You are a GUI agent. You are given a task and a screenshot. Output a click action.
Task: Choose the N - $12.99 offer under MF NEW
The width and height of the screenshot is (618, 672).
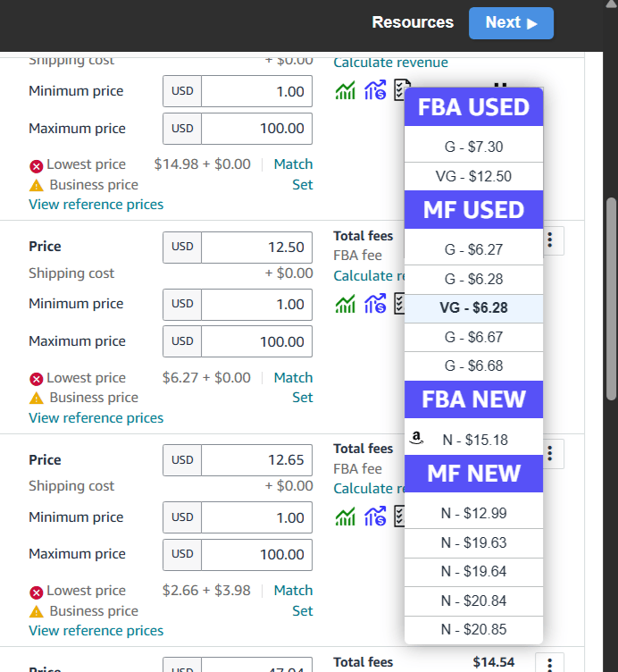point(473,513)
